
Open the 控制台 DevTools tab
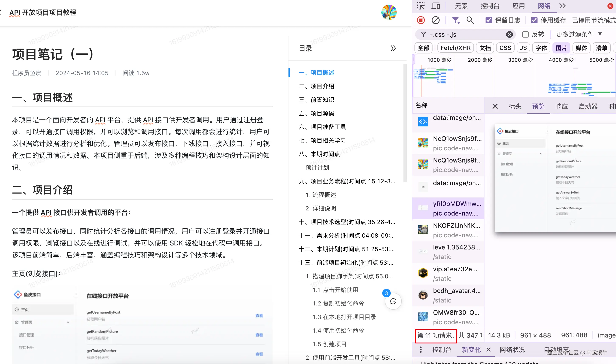pyautogui.click(x=490, y=6)
